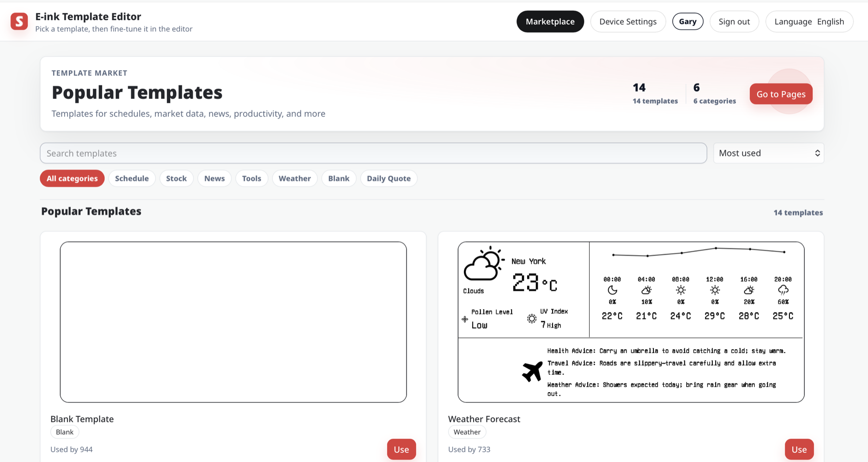Click the 23°C temperature reading
The height and width of the screenshot is (462, 868).
pos(534,283)
